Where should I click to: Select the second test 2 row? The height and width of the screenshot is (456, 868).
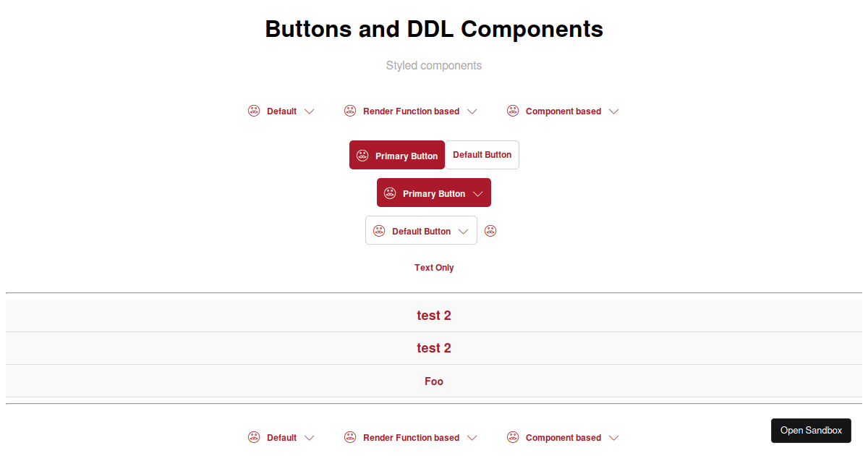[434, 347]
